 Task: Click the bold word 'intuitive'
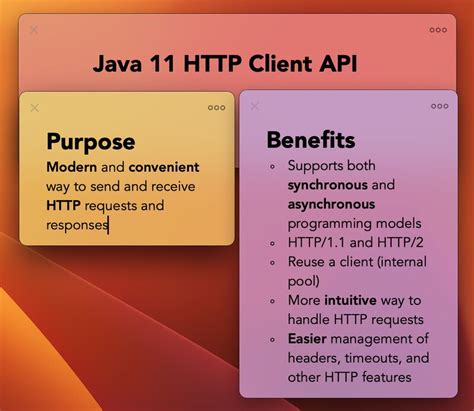tap(351, 300)
